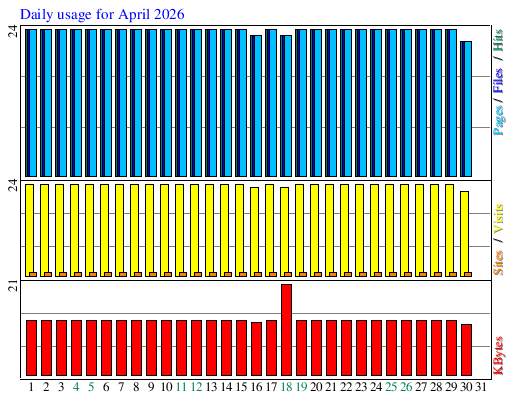Click green weekend day label '12'
The image size is (512, 400).
click(x=196, y=387)
